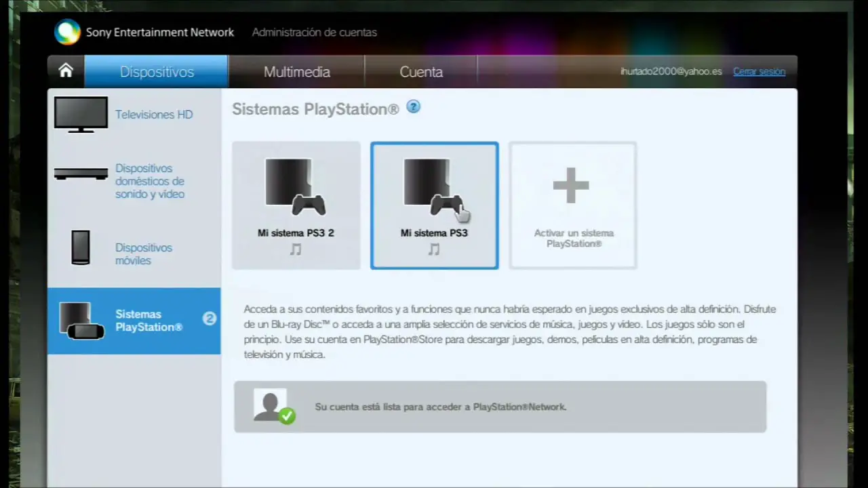Click the Mi sistema PS3 name label

tap(434, 232)
